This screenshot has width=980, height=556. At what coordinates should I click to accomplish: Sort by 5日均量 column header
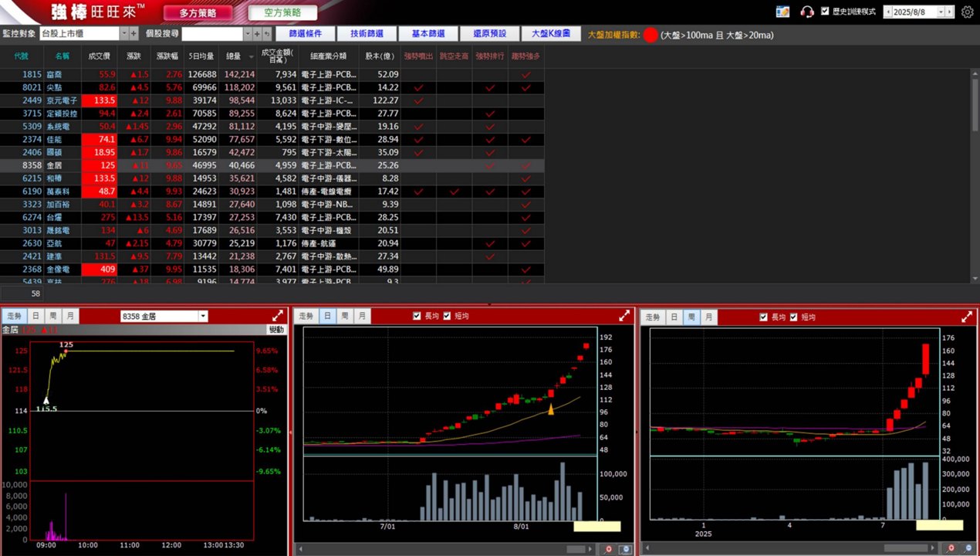201,56
